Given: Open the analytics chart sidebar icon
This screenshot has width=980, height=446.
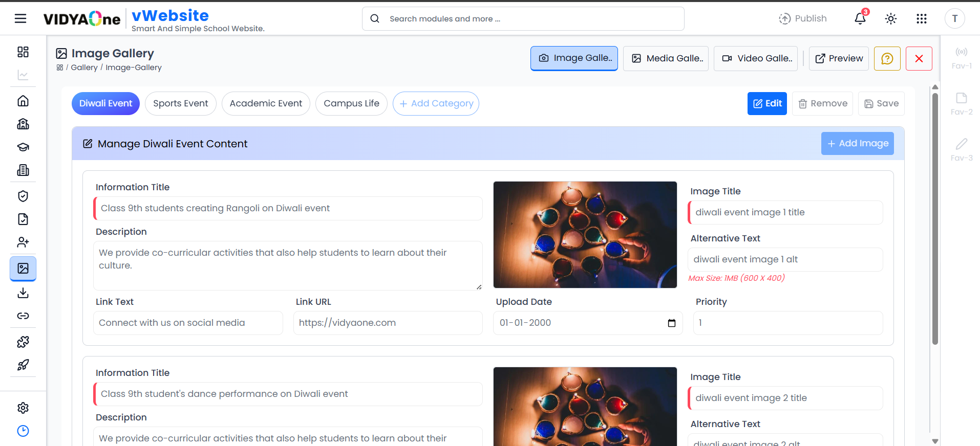Looking at the screenshot, I should [23, 75].
